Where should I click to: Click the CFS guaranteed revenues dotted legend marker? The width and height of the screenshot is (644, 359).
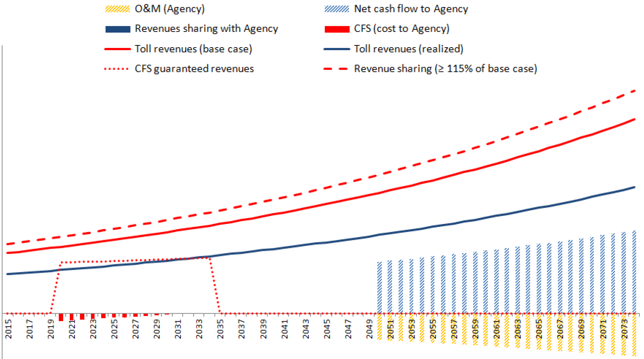pos(117,69)
